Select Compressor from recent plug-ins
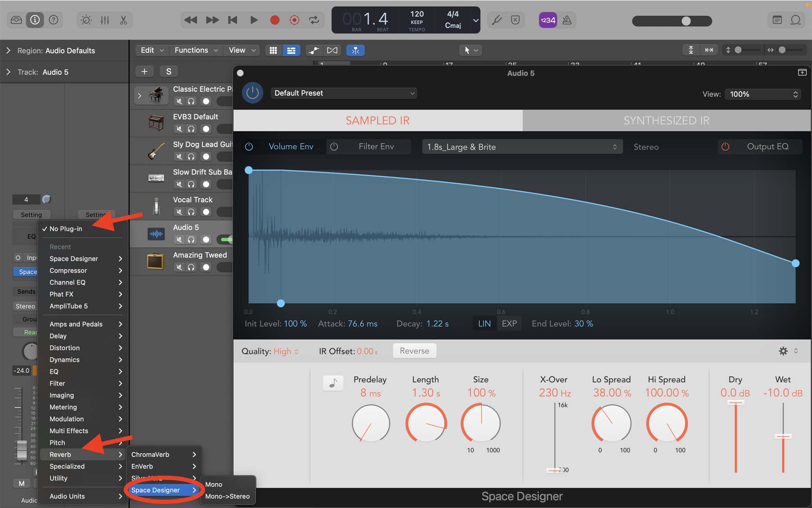 [86, 270]
